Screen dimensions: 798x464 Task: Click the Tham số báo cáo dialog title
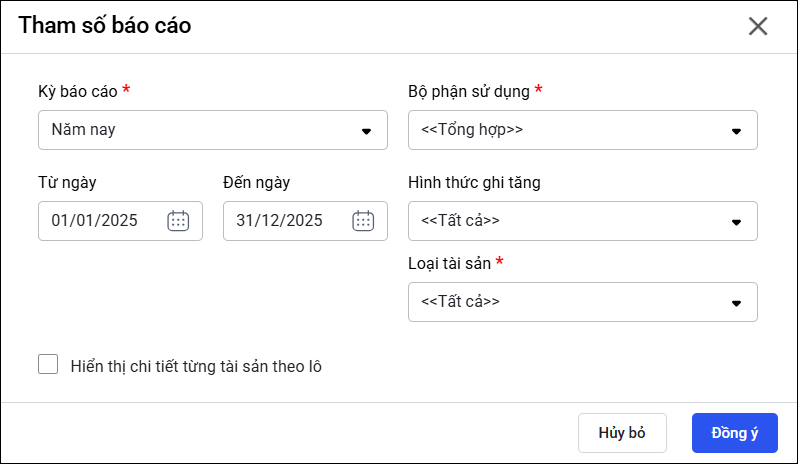pos(105,26)
